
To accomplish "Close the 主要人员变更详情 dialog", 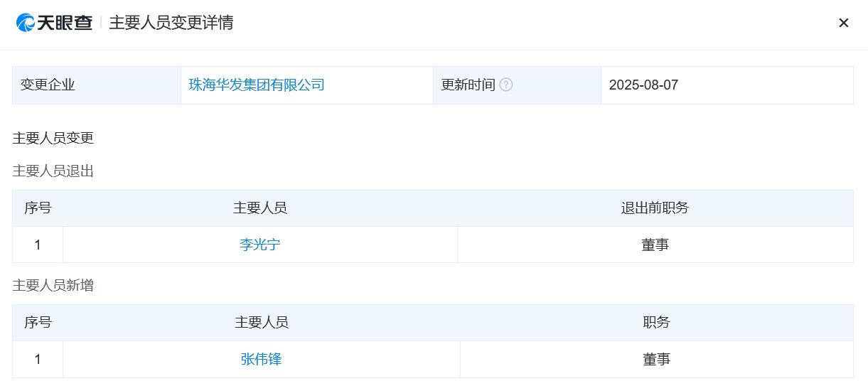I will click(844, 23).
